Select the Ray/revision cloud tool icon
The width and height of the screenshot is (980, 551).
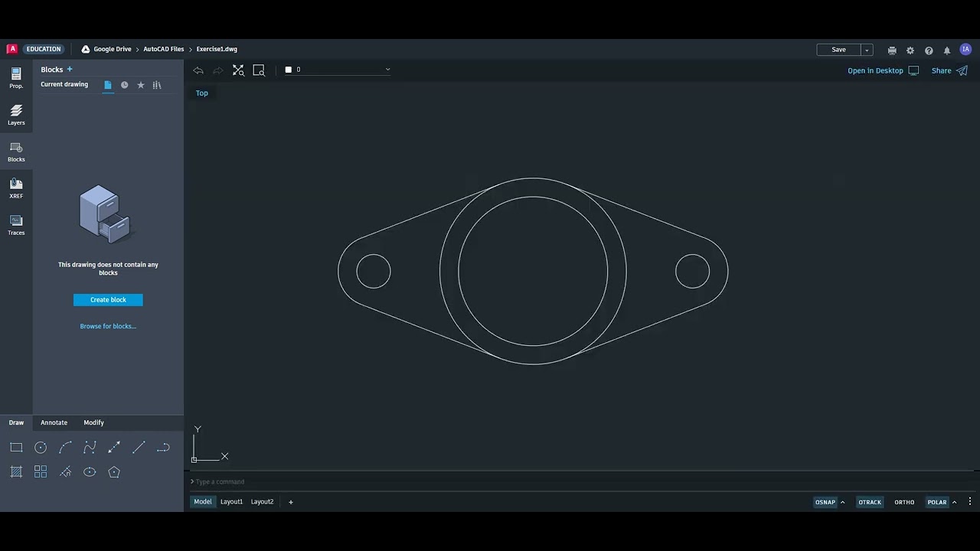point(65,472)
